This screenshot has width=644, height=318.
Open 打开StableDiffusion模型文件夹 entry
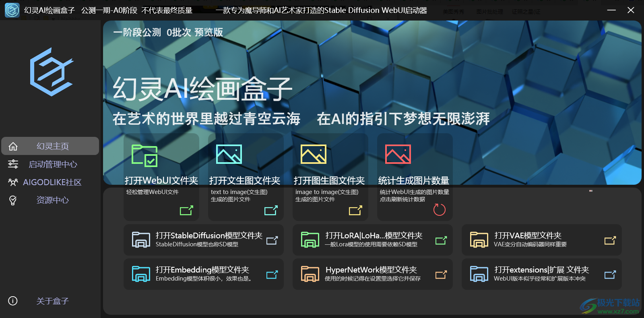pos(204,240)
